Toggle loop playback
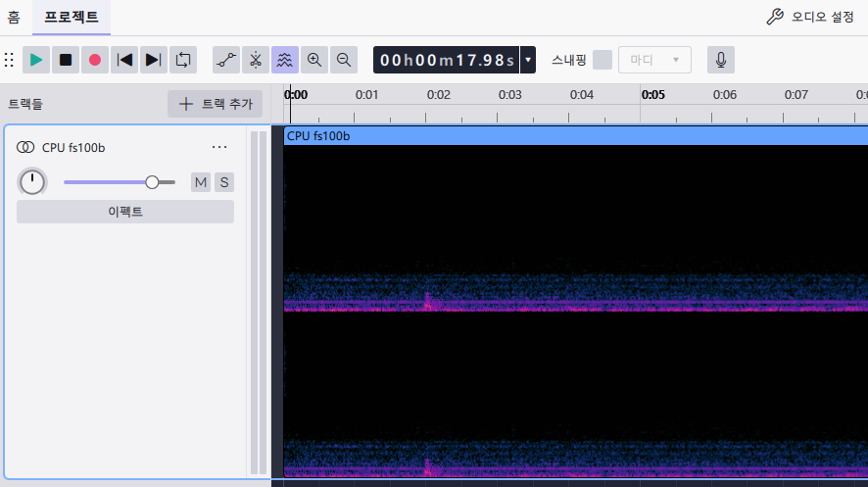 [x=183, y=60]
